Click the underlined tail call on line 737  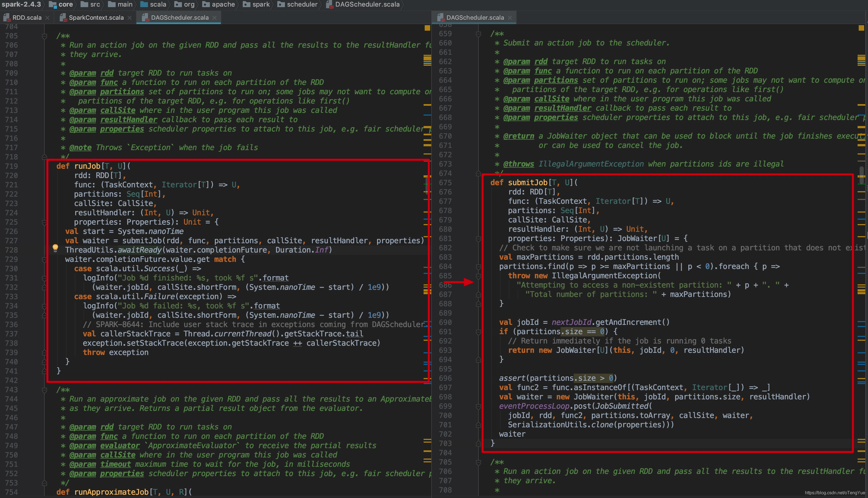pyautogui.click(x=354, y=334)
